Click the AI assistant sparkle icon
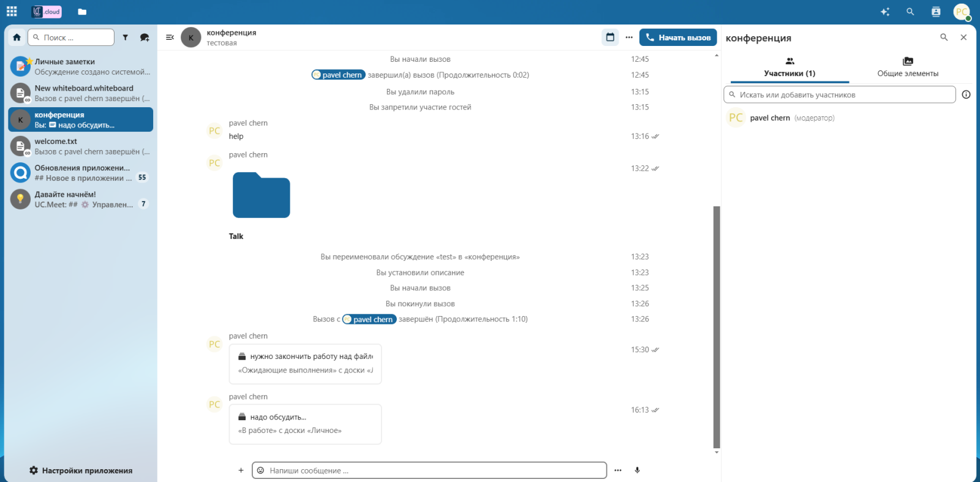 885,12
